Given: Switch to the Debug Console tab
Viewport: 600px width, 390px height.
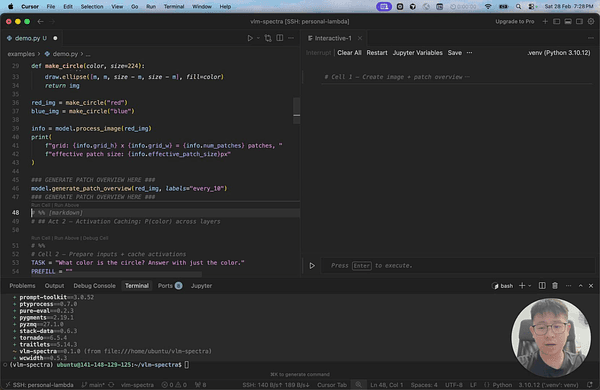Looking at the screenshot, I should [95, 286].
